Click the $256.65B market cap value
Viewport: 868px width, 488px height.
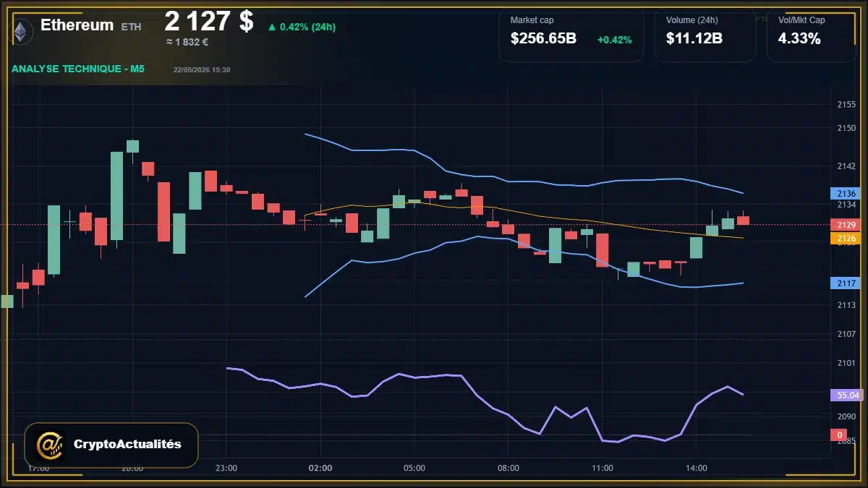point(543,39)
